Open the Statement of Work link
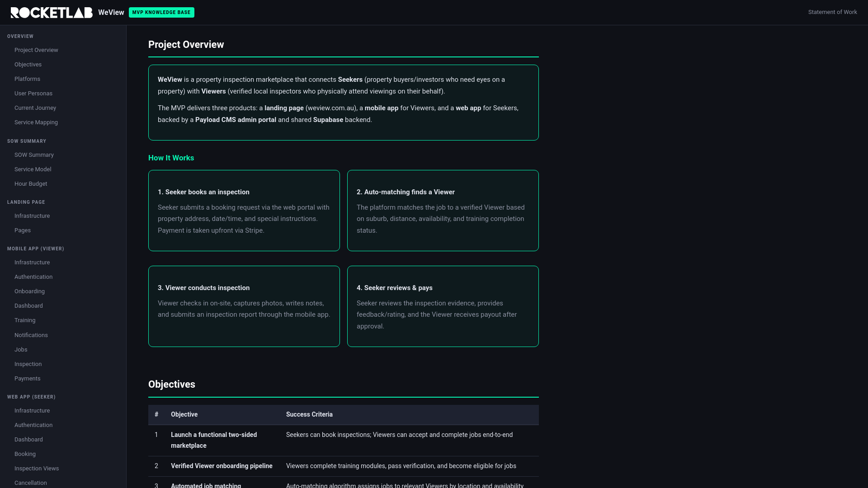868x488 pixels. click(832, 12)
